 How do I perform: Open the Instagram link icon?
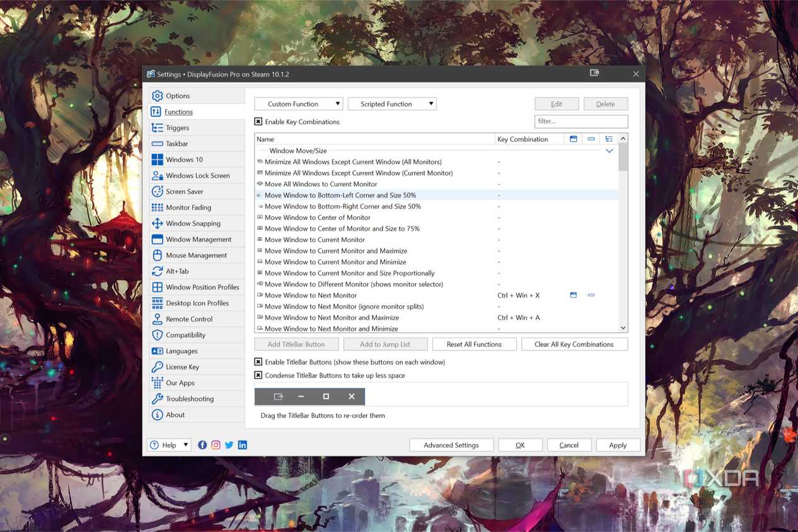[x=216, y=445]
